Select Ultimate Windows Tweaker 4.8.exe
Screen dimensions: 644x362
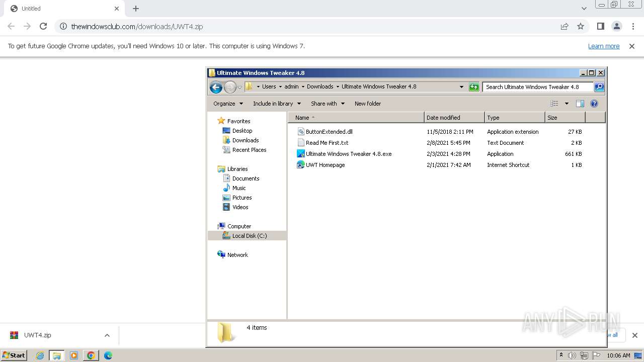pos(348,154)
